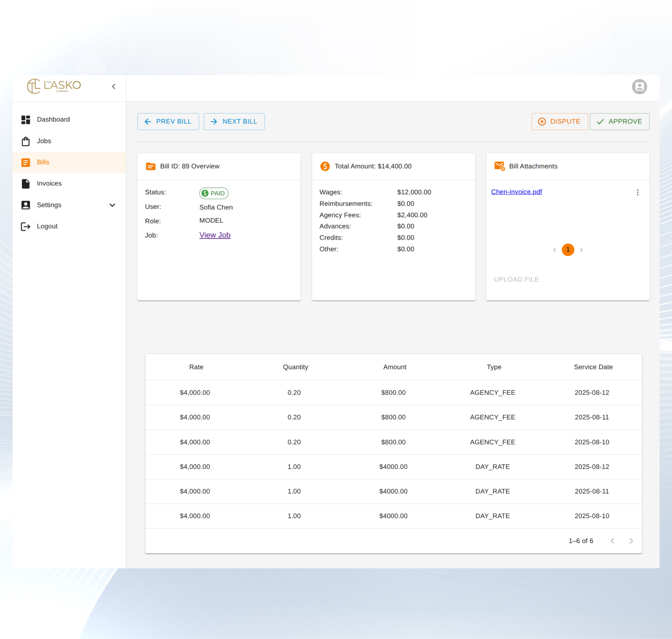Click the PAID status chip

point(214,193)
